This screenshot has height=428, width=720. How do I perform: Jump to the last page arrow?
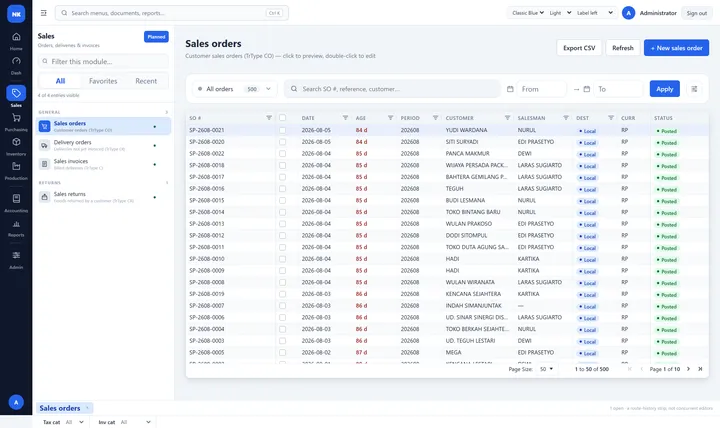pyautogui.click(x=700, y=369)
